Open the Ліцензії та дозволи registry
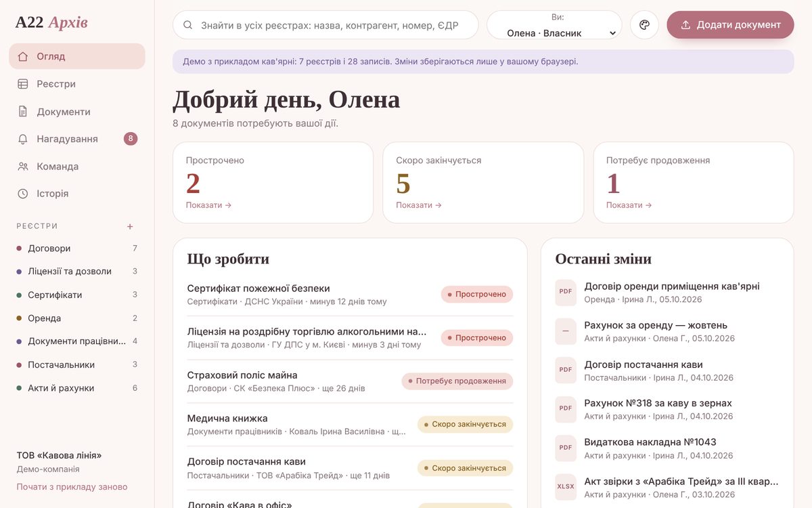The height and width of the screenshot is (508, 812). point(77,272)
